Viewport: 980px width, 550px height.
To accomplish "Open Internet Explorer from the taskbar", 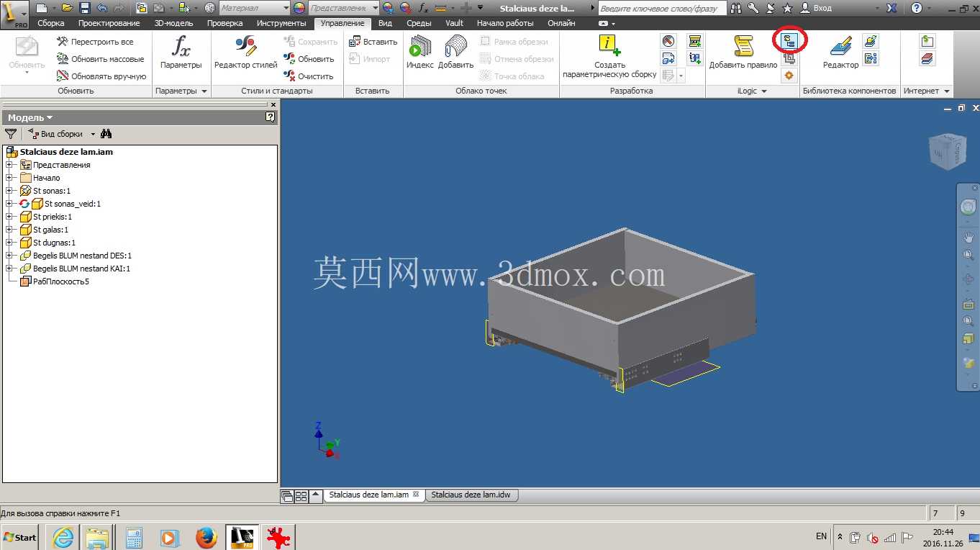I will [x=63, y=537].
